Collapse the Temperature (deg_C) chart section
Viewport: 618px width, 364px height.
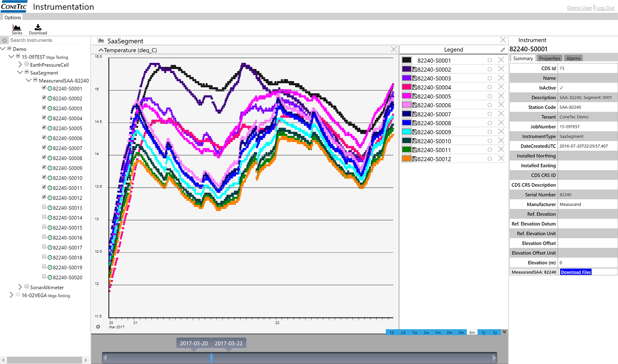[x=101, y=50]
